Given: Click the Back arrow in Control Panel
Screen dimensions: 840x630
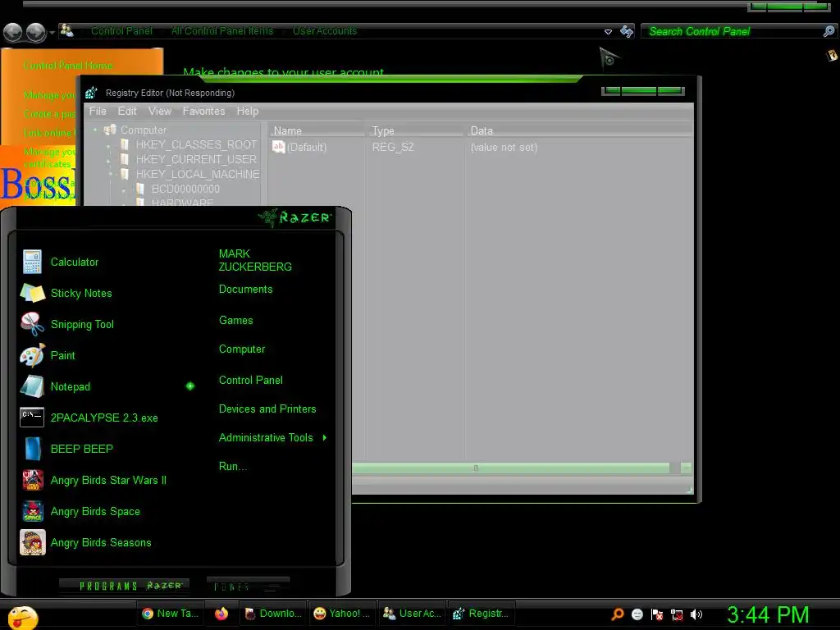Looking at the screenshot, I should tap(13, 32).
